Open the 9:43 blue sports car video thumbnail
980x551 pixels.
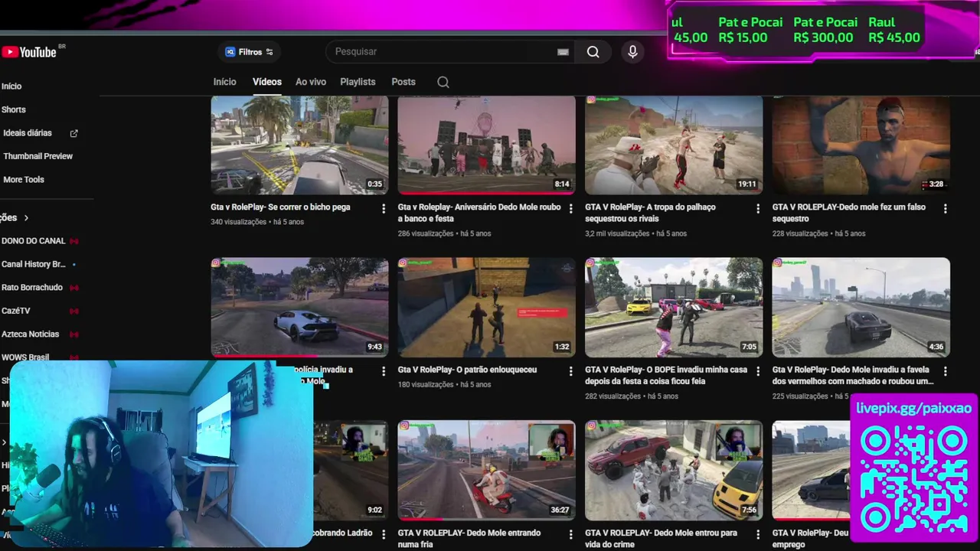(299, 308)
